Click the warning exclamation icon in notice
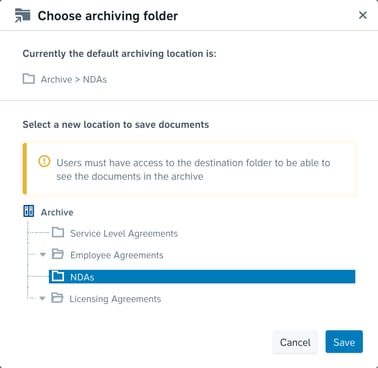This screenshot has width=378, height=368. point(44,162)
